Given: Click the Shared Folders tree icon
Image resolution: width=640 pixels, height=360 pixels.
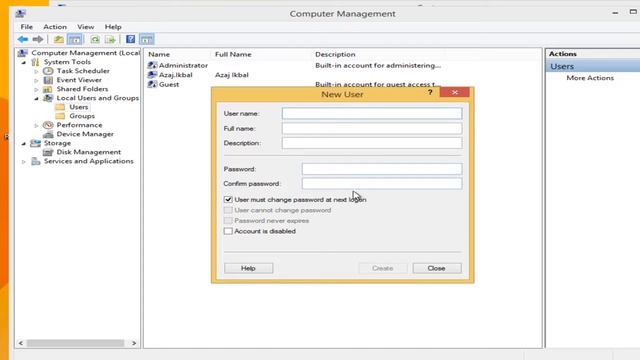Looking at the screenshot, I should click(x=48, y=89).
